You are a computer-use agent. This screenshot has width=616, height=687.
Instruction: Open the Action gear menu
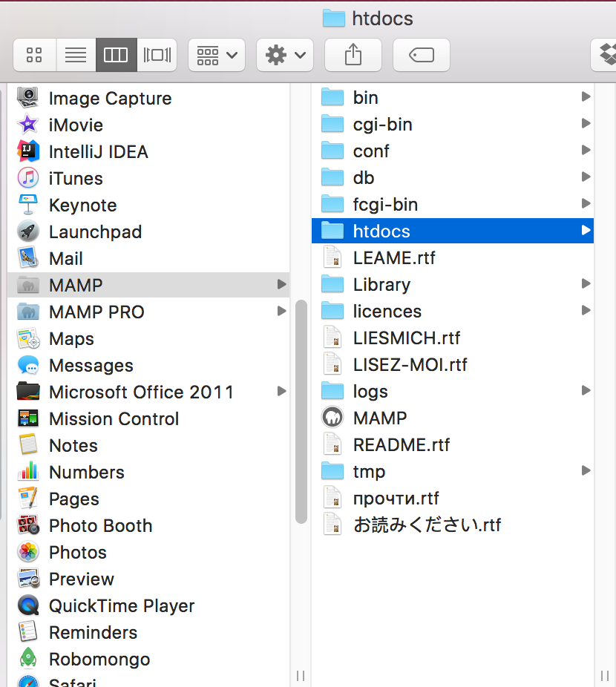tap(285, 55)
